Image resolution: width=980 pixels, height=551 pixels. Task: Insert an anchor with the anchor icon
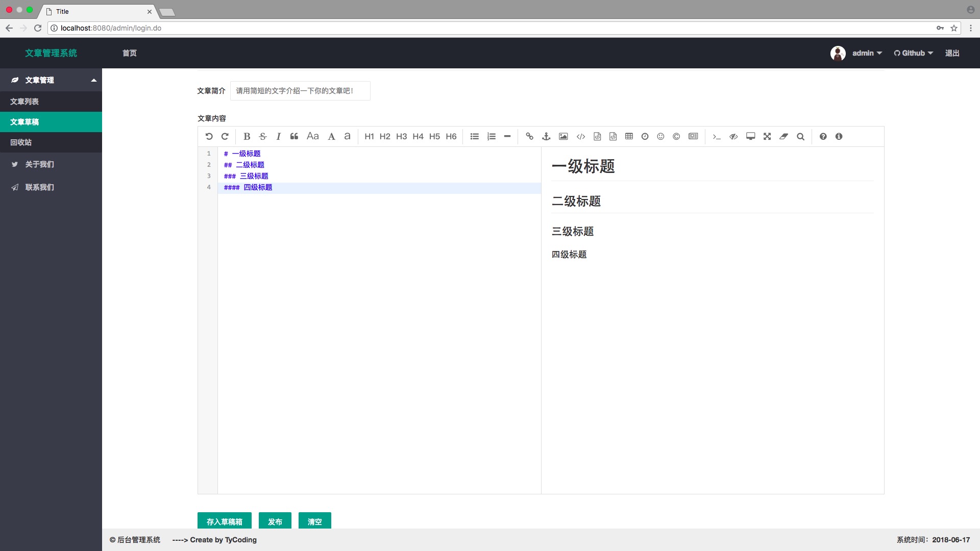(x=546, y=136)
